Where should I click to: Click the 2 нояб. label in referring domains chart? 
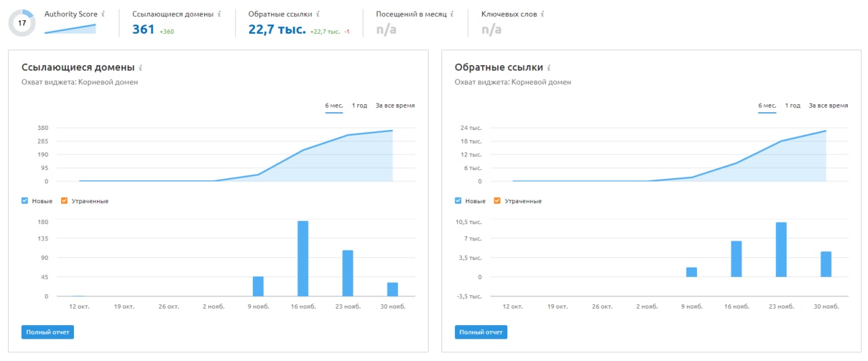pyautogui.click(x=214, y=307)
